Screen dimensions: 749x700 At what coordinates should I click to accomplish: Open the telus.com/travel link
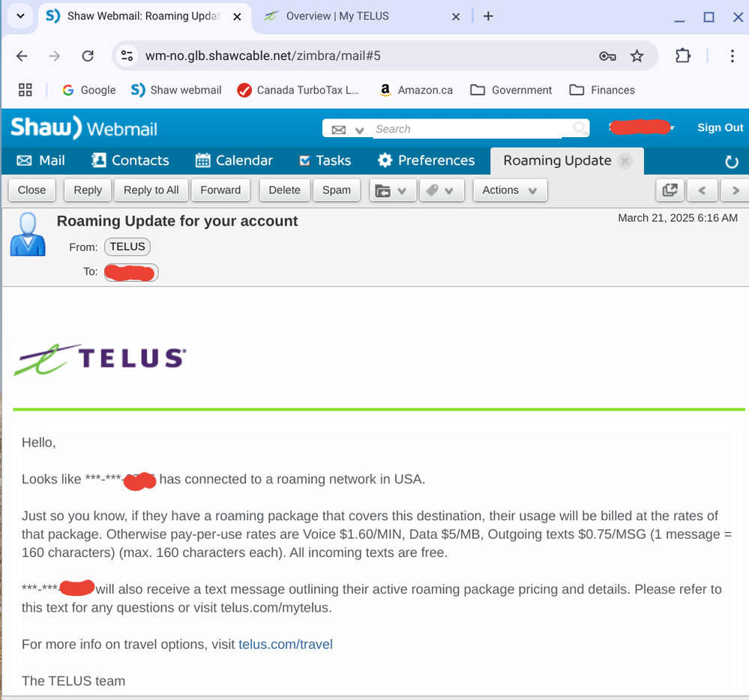(x=285, y=644)
